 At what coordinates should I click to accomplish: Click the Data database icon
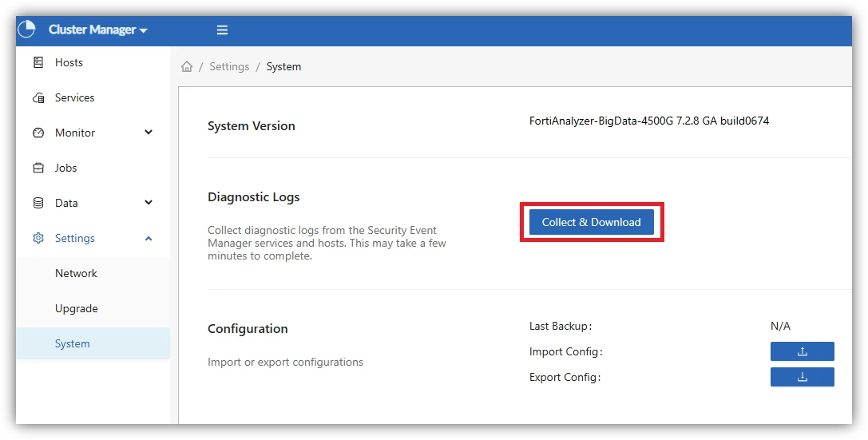pos(38,203)
